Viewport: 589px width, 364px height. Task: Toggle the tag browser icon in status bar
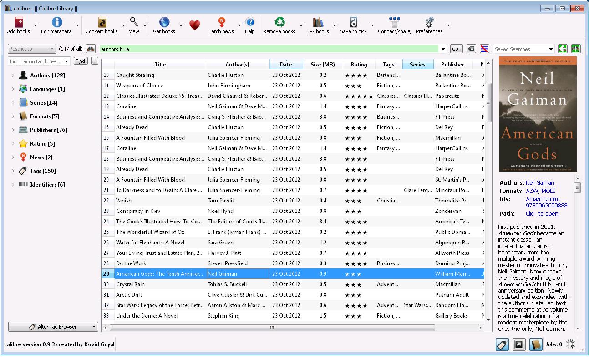pos(502,344)
